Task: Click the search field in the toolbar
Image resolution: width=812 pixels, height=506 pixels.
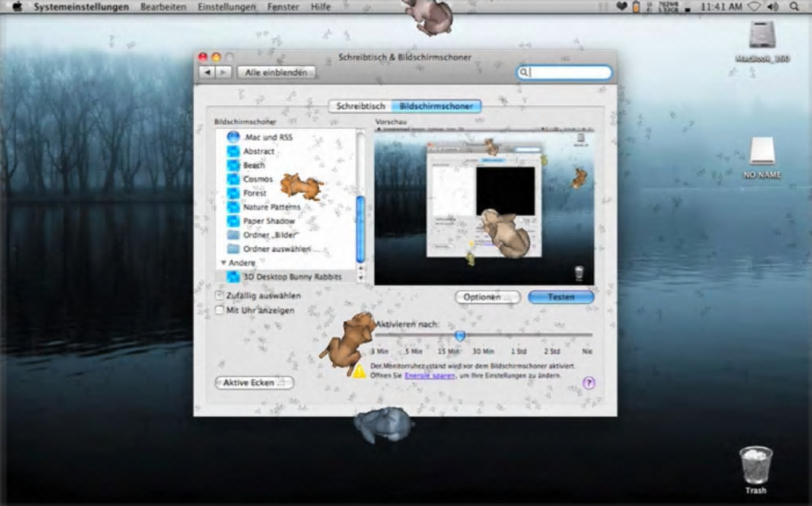Action: (x=564, y=72)
